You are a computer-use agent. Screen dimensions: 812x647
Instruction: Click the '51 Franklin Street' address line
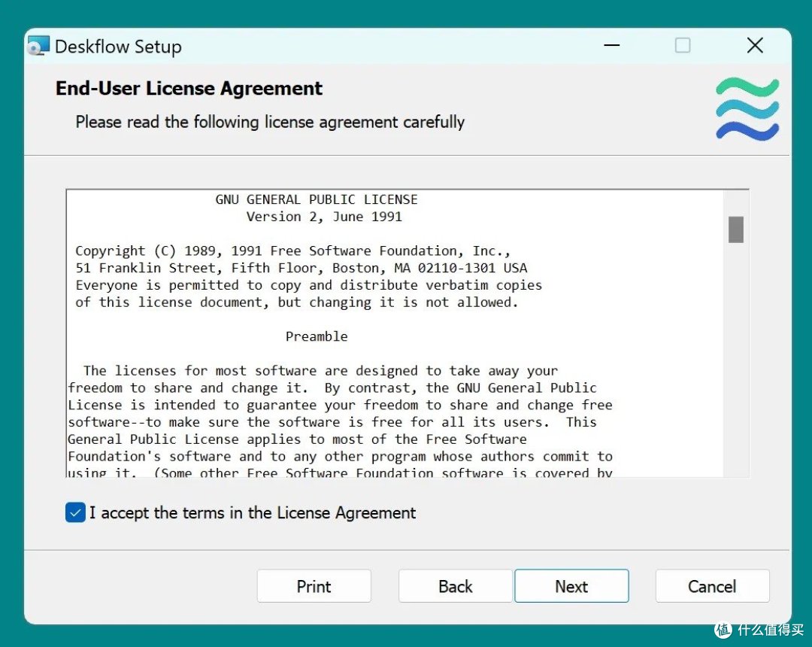click(301, 268)
